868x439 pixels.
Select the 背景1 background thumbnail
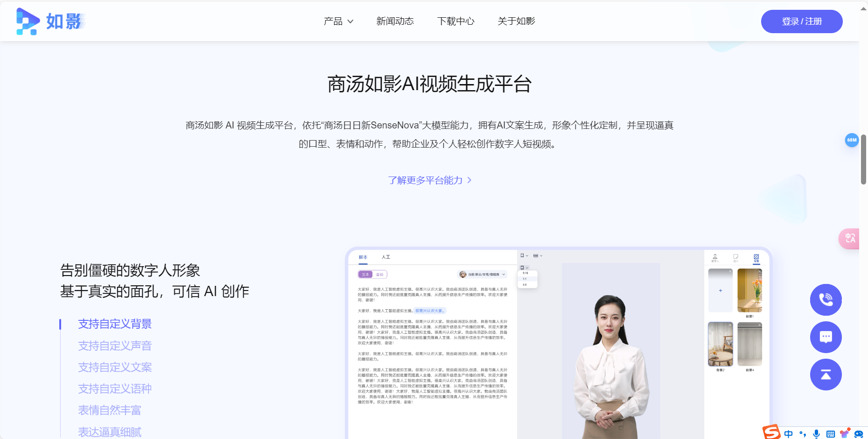(x=749, y=290)
